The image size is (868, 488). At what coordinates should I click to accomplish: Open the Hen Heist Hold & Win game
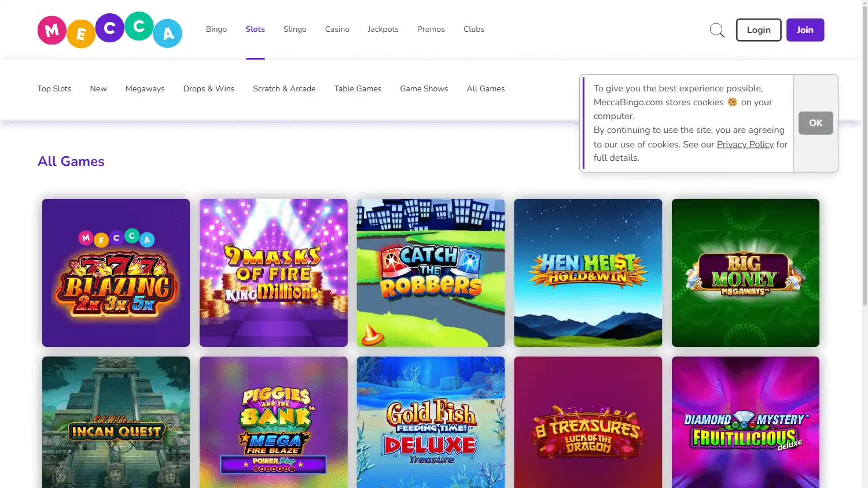pos(588,273)
